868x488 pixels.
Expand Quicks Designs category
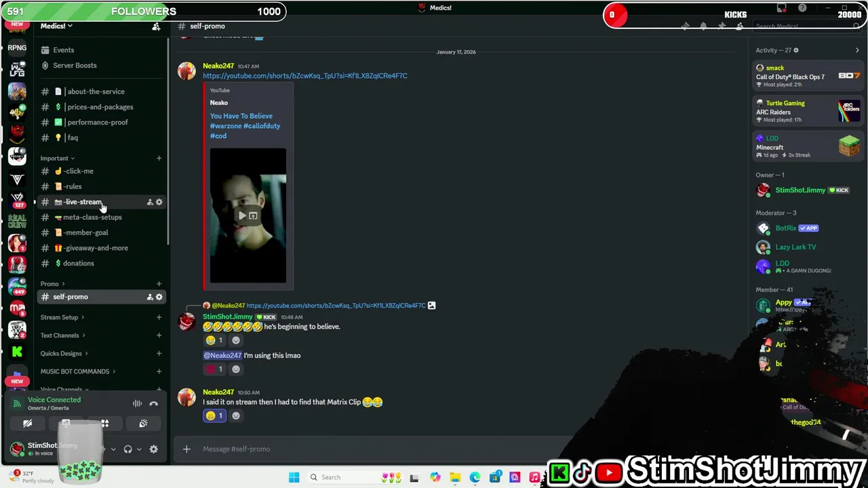pos(65,354)
